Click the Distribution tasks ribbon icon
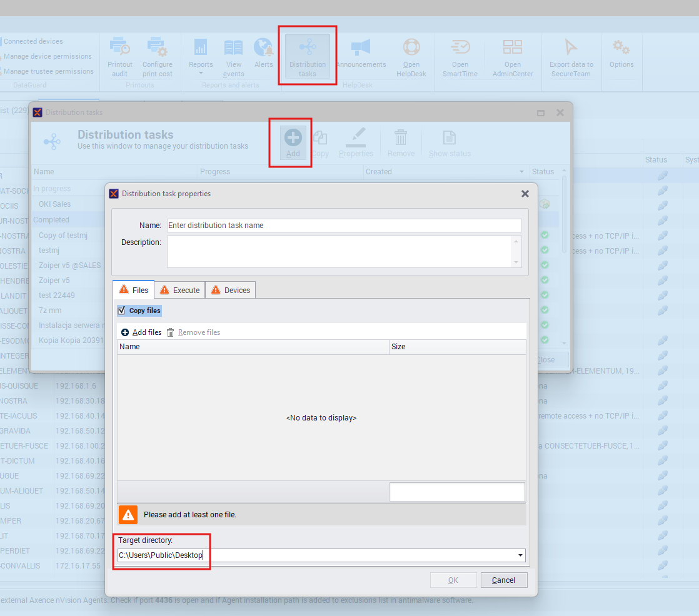Screen dimensions: 699x616 point(307,49)
